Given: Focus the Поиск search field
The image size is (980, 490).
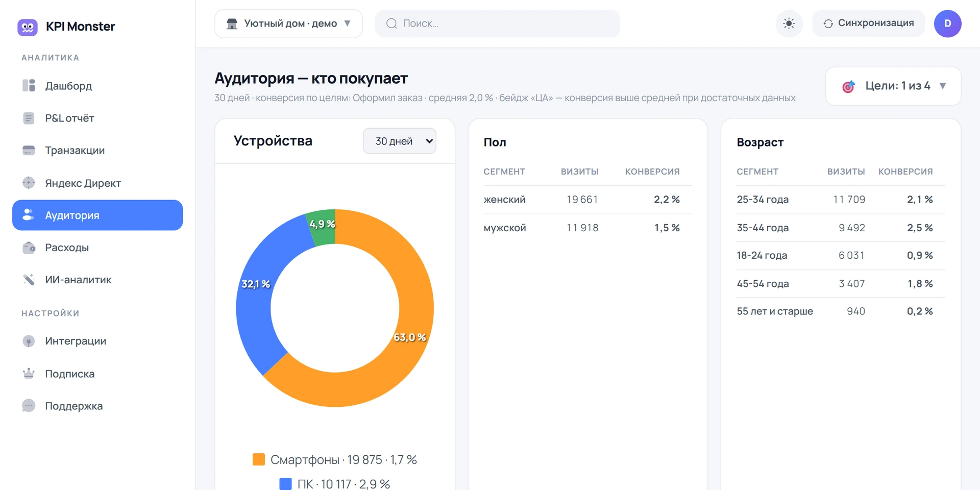Looking at the screenshot, I should (x=498, y=23).
